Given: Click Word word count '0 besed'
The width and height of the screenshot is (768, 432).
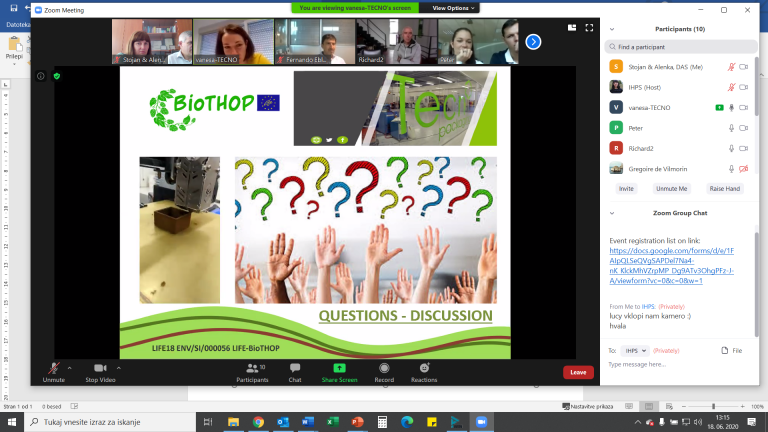Looking at the screenshot, I should click(x=51, y=407).
